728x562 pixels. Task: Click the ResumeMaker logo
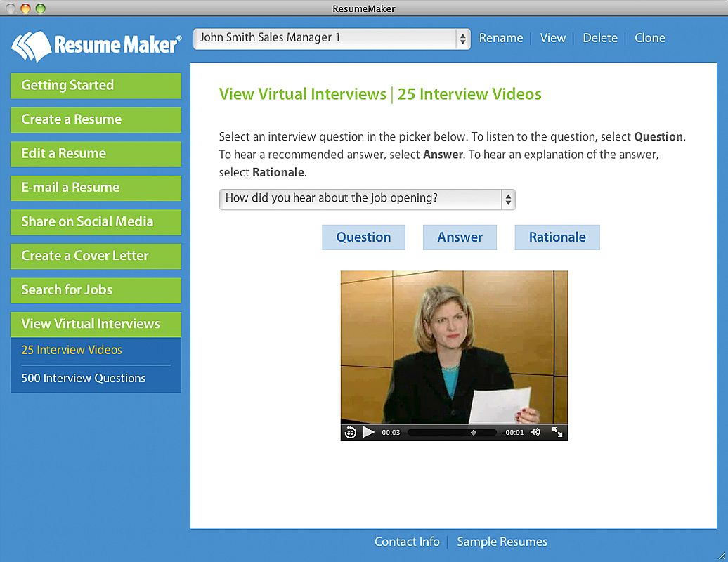[96, 46]
